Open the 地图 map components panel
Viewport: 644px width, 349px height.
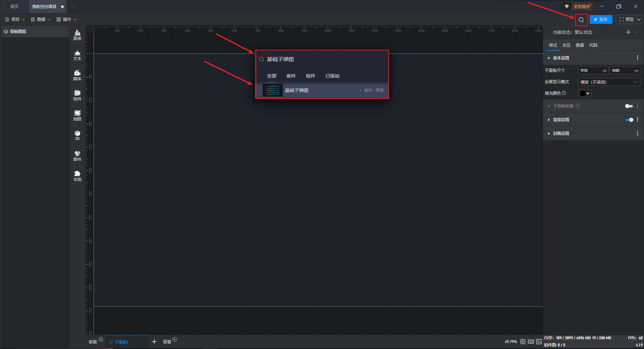[x=77, y=116]
